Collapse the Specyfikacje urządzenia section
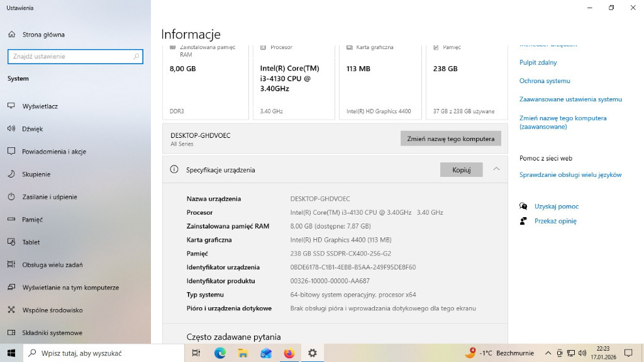644x362 pixels. pos(496,169)
